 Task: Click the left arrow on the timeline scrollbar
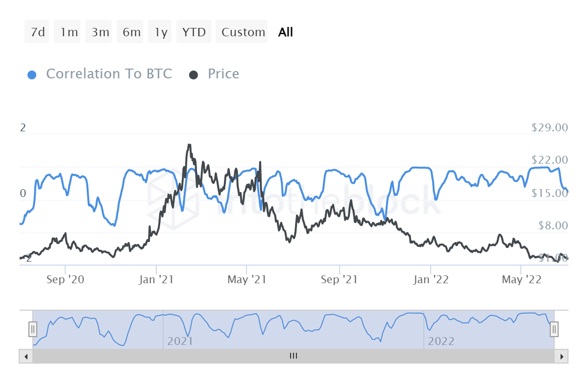(x=26, y=356)
